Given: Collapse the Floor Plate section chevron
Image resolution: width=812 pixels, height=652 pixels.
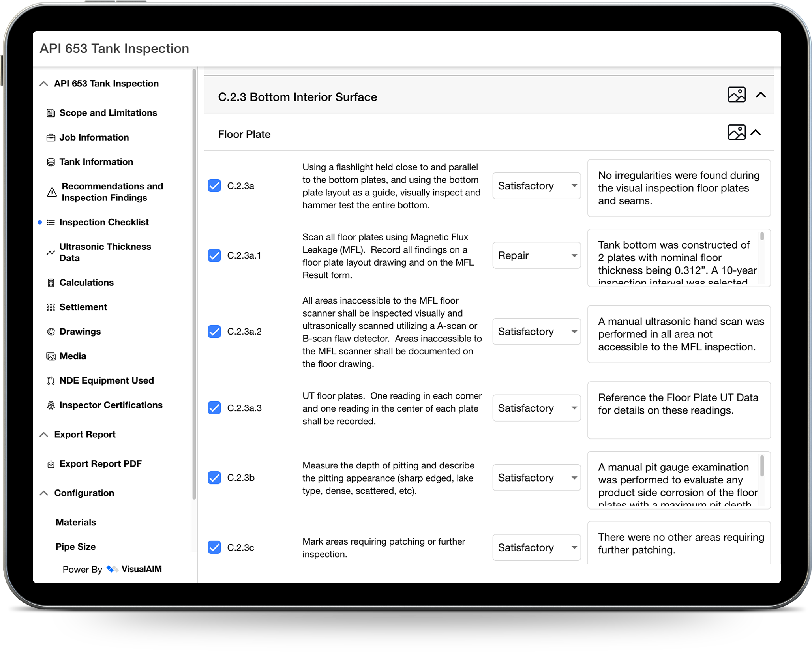Looking at the screenshot, I should pyautogui.click(x=756, y=133).
